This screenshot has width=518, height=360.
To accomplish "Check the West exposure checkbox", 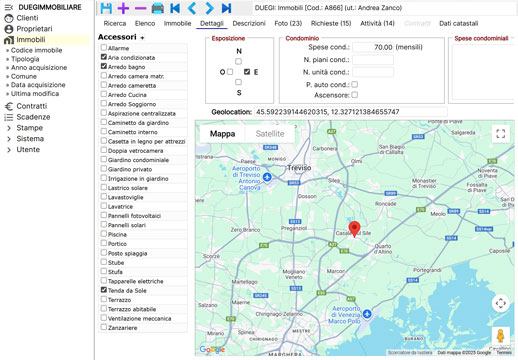I will click(x=230, y=72).
